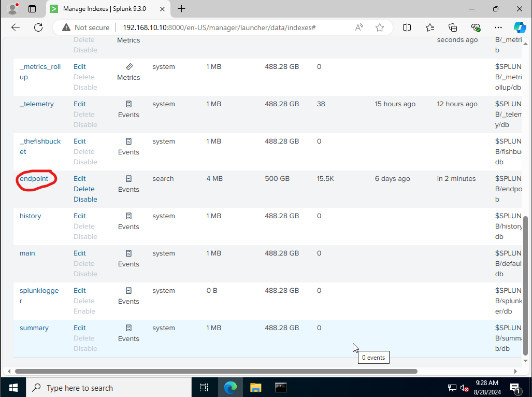
Task: Edit the summary index
Action: (x=80, y=328)
